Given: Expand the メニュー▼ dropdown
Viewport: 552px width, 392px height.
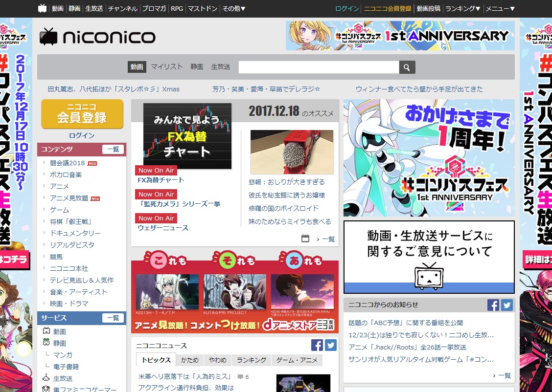Looking at the screenshot, I should pyautogui.click(x=500, y=8).
